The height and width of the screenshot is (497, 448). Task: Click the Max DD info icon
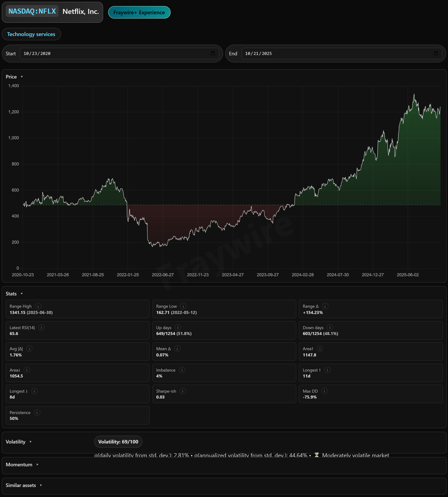[x=324, y=391]
